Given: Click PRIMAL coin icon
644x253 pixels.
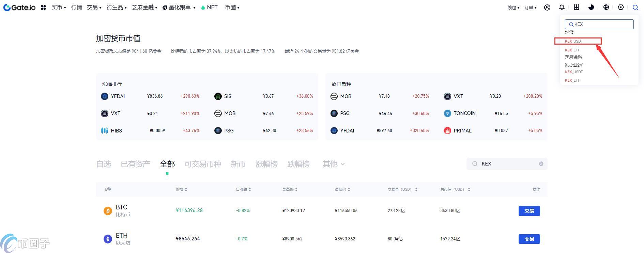Looking at the screenshot, I should pos(447,131).
